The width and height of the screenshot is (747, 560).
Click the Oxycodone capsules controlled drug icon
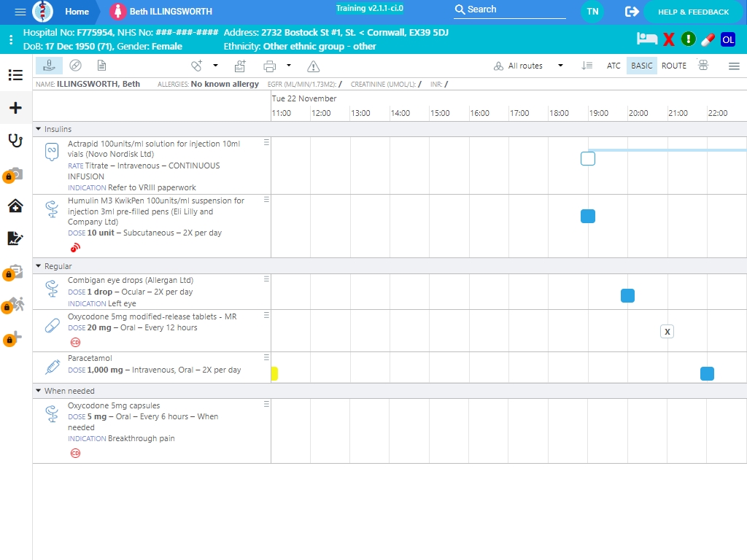75,454
